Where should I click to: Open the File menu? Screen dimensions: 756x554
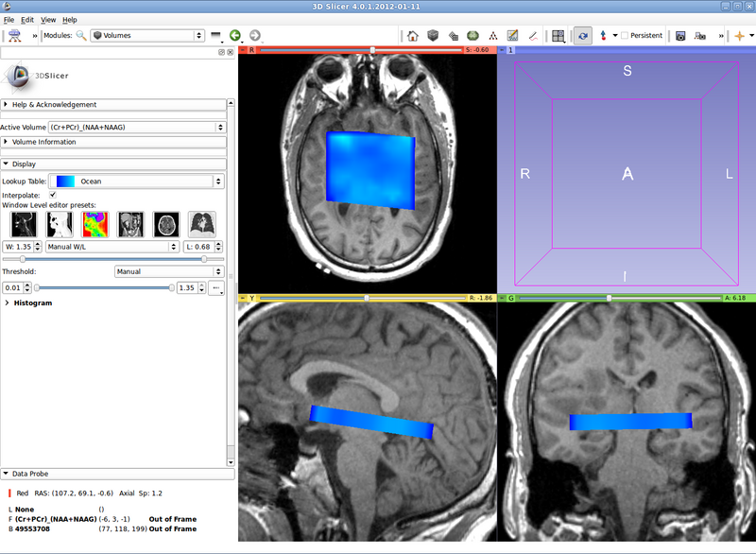10,19
